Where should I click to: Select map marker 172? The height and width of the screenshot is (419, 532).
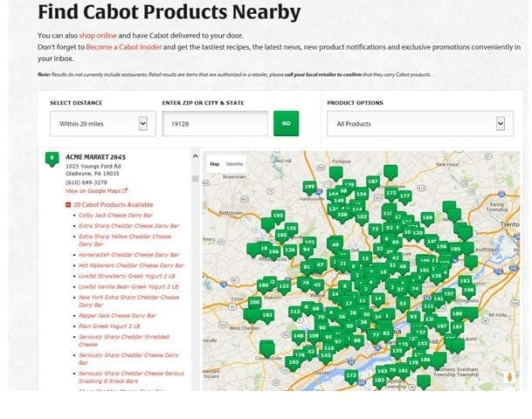(391, 194)
